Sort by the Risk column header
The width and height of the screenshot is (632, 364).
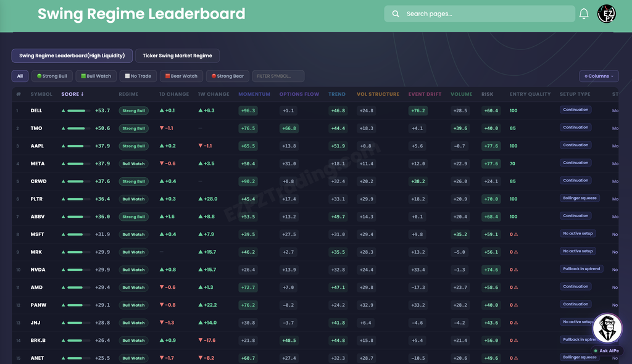click(x=488, y=94)
